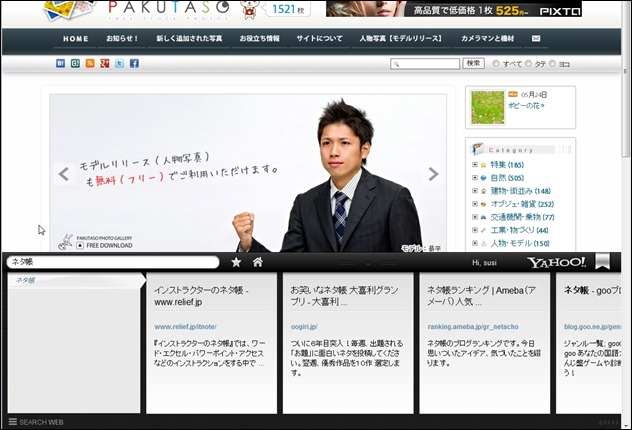
Task: Open the HOME menu item
Action: pyautogui.click(x=76, y=39)
